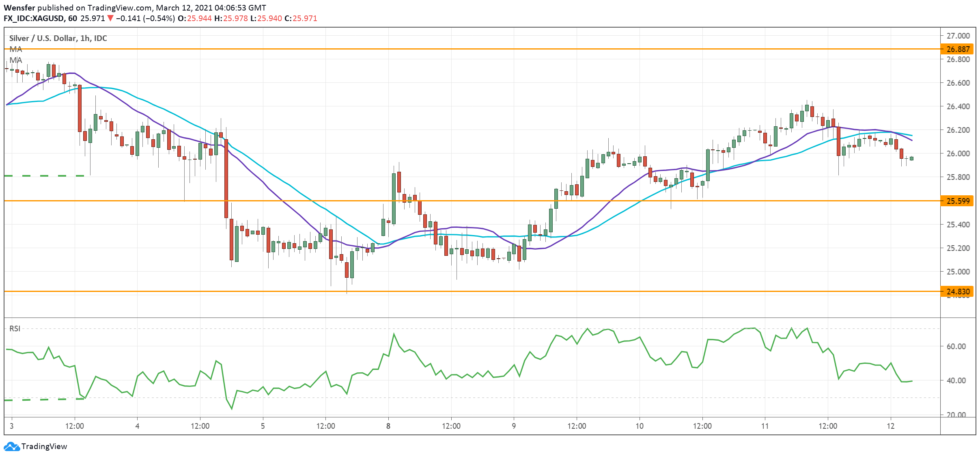Click the orange 24.830 price tag
The image size is (980, 458).
(x=957, y=292)
